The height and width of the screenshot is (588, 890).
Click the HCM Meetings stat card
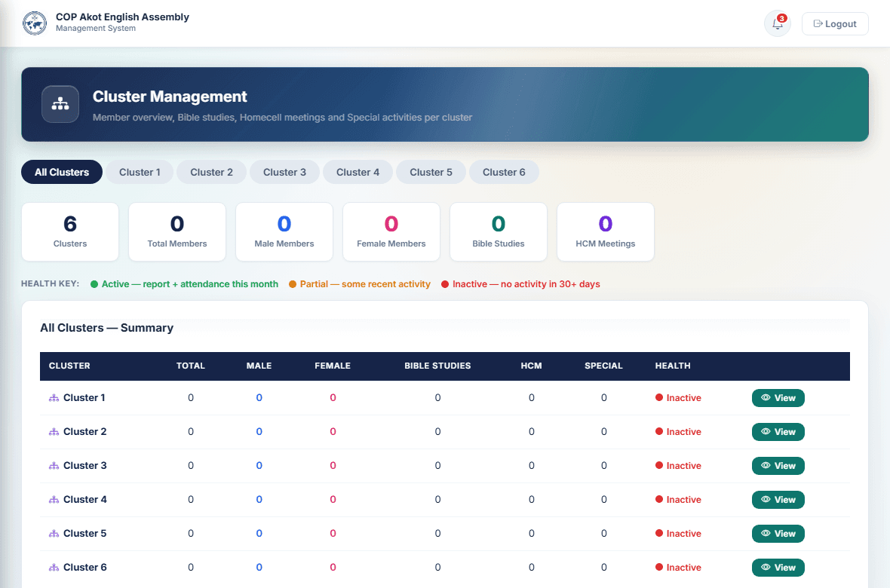click(606, 231)
